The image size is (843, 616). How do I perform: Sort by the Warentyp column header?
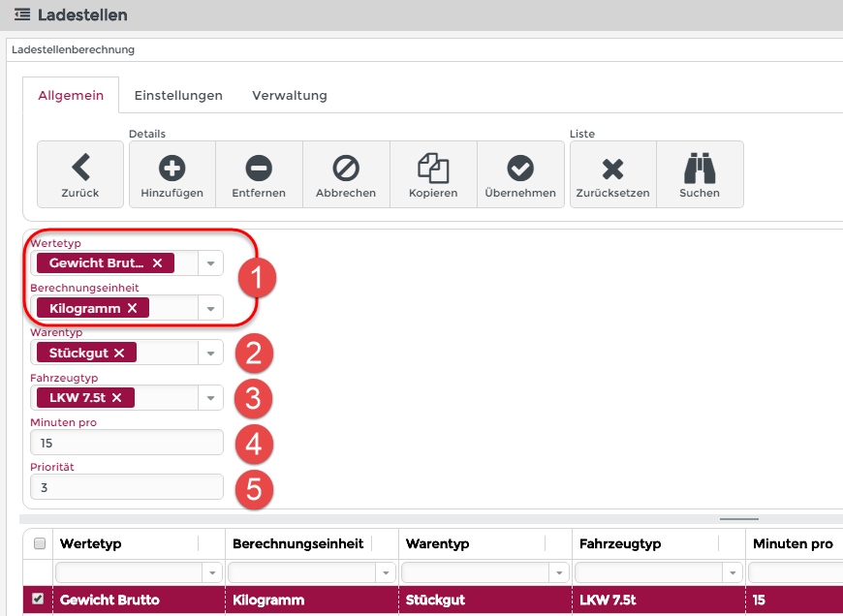(438, 544)
